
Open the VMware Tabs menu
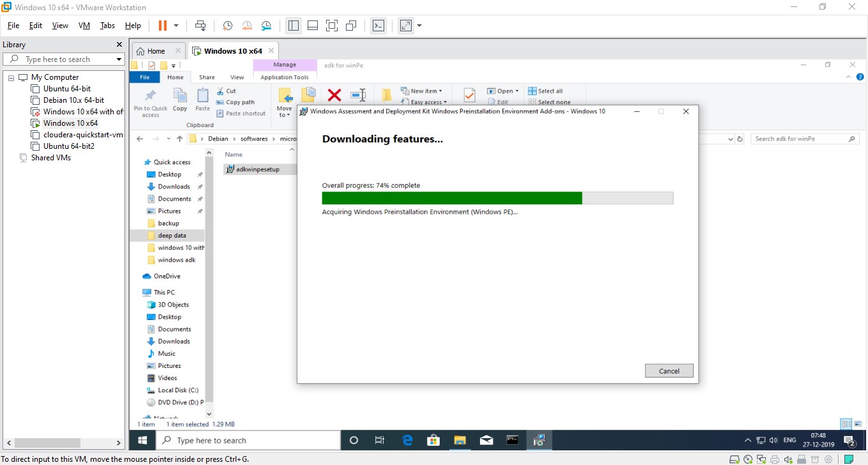pyautogui.click(x=108, y=26)
